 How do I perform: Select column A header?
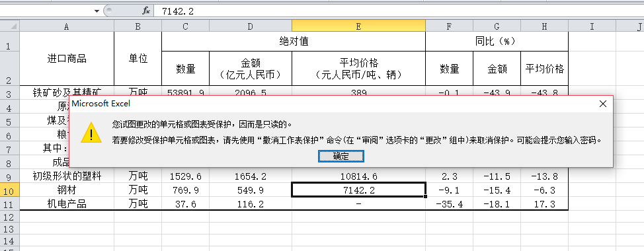click(x=67, y=26)
